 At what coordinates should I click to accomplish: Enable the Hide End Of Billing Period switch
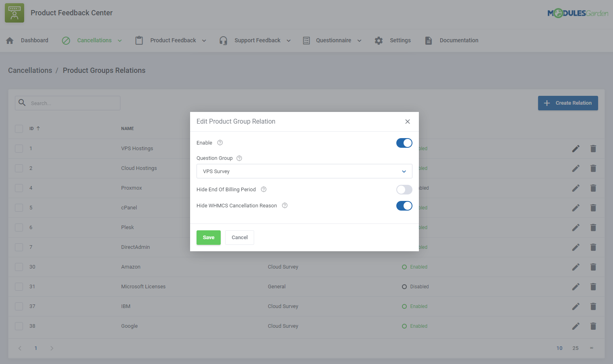[404, 190]
